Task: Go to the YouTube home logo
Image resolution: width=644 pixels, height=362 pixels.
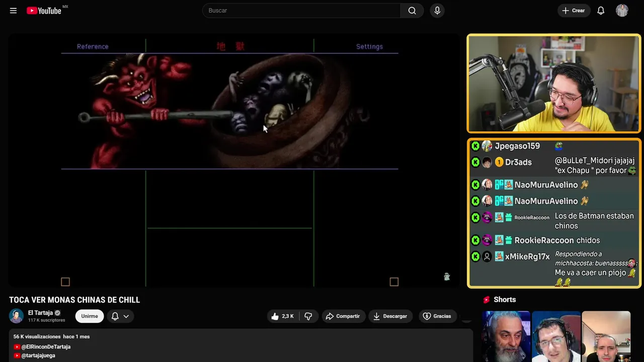Action: click(x=44, y=11)
